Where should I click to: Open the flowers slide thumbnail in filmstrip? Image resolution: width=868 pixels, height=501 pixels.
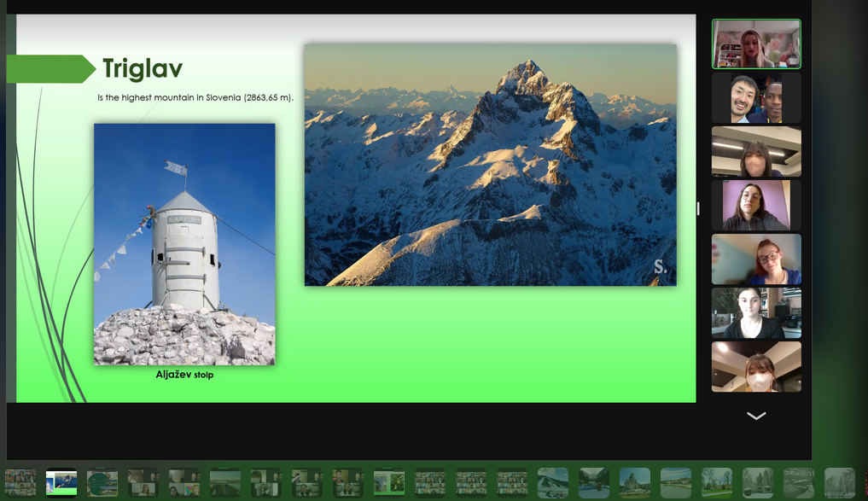pos(389,483)
